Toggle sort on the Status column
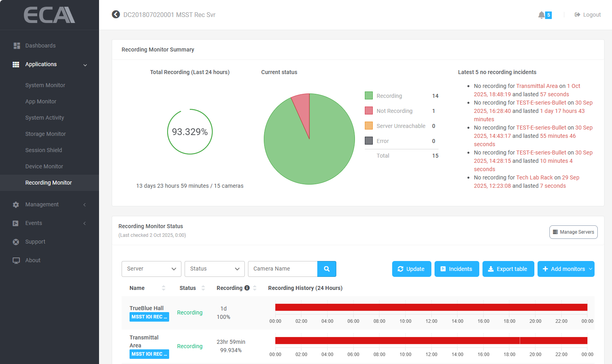Viewport: 612px width, 364px height. pos(203,288)
